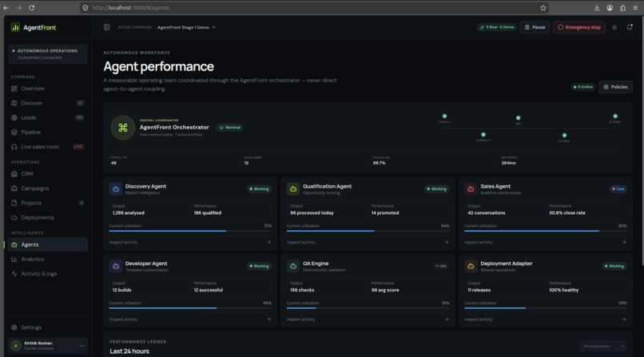Click the Working badge on Discovery Agent

coord(259,189)
